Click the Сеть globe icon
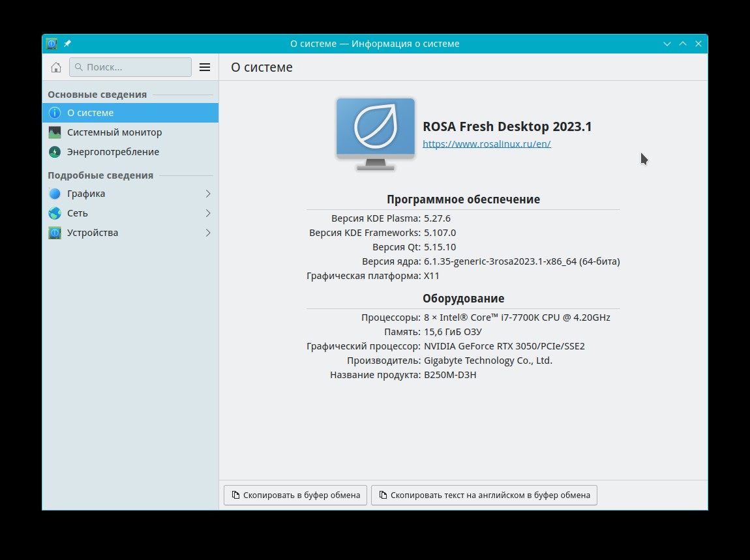The width and height of the screenshot is (750, 560). click(x=55, y=213)
